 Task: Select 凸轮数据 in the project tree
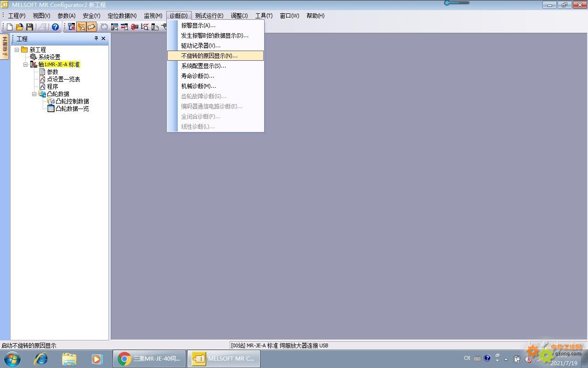(58, 94)
